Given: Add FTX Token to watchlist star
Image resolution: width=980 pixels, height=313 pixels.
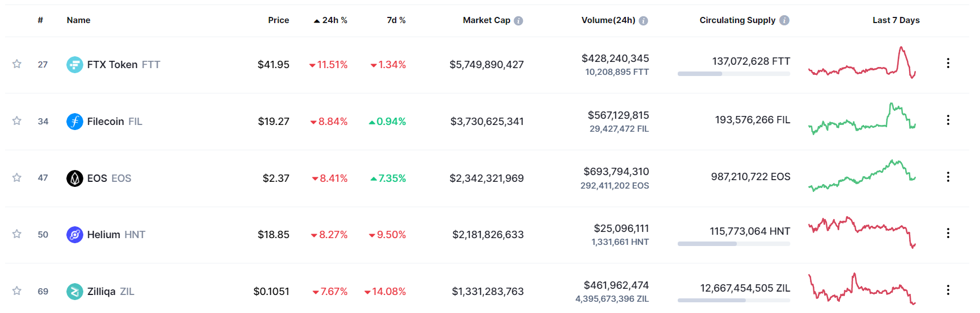Looking at the screenshot, I should pos(17,64).
